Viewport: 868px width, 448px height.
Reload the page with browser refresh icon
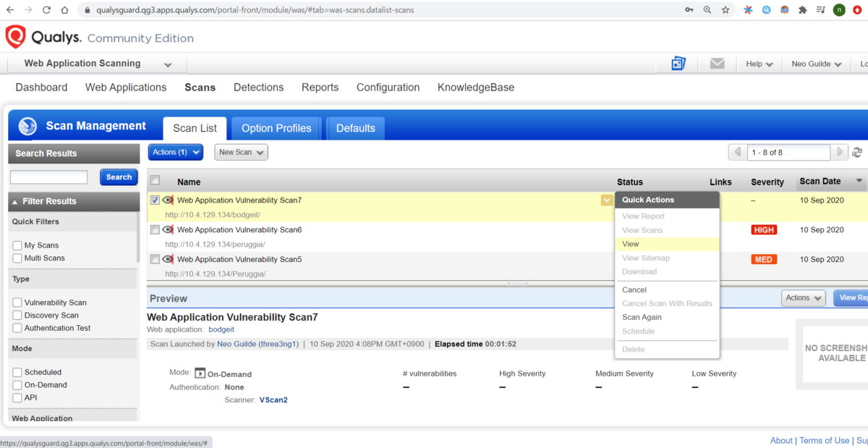[x=47, y=10]
